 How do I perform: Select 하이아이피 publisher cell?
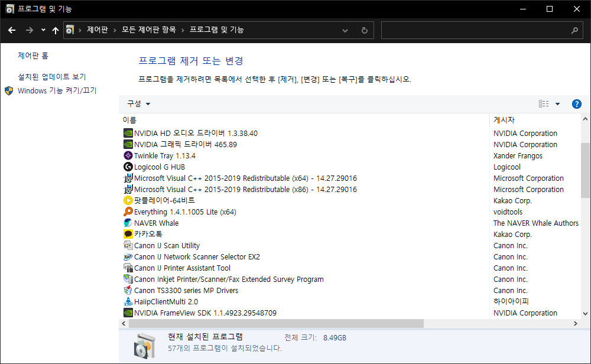pos(511,301)
